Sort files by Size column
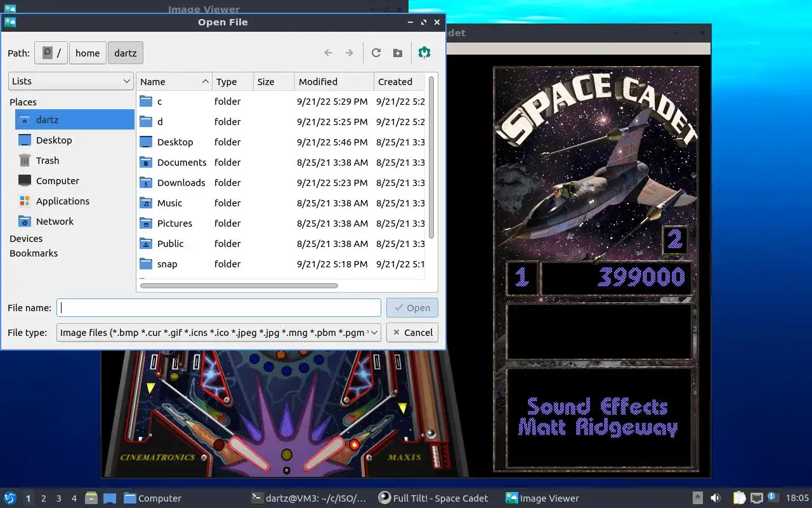 [274, 81]
